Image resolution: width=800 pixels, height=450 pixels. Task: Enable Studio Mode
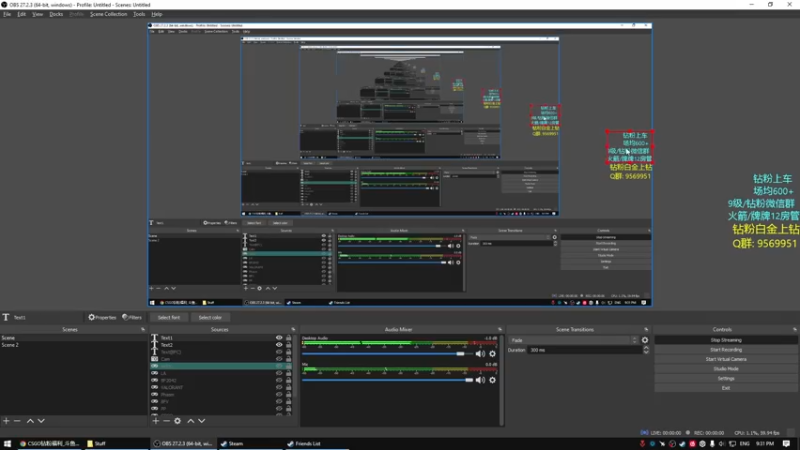click(726, 368)
